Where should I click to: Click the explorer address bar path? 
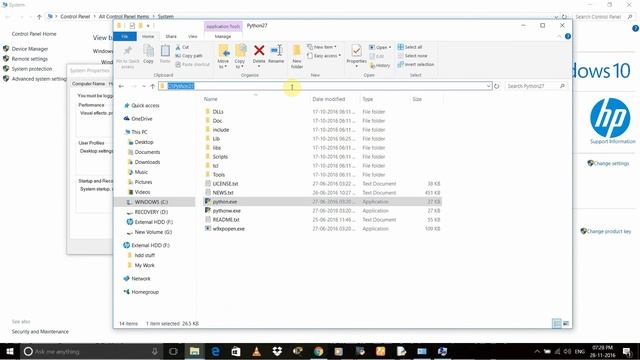coord(181,86)
